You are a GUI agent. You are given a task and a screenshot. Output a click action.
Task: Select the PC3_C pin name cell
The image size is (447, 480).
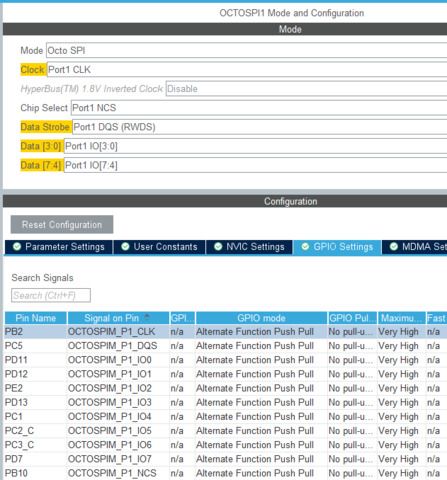coord(35,445)
